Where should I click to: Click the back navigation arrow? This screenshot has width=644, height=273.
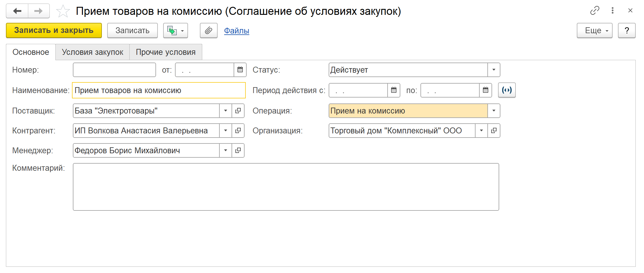(17, 11)
